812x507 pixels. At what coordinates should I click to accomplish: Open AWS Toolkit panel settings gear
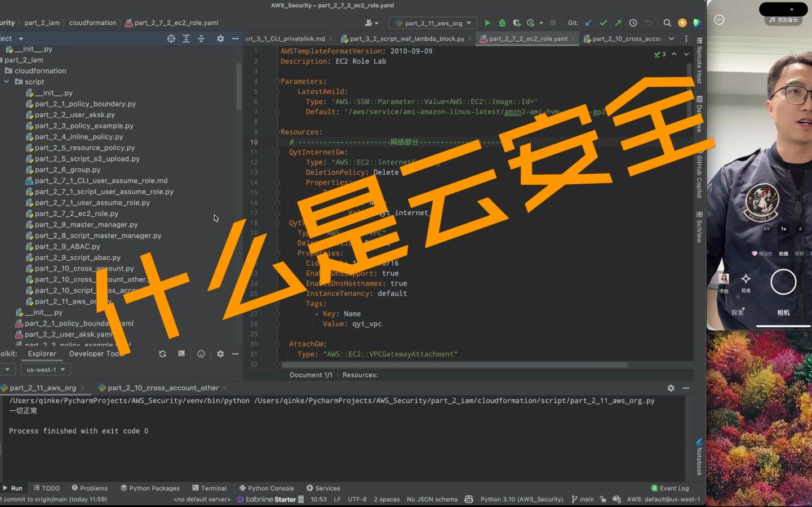pos(220,354)
